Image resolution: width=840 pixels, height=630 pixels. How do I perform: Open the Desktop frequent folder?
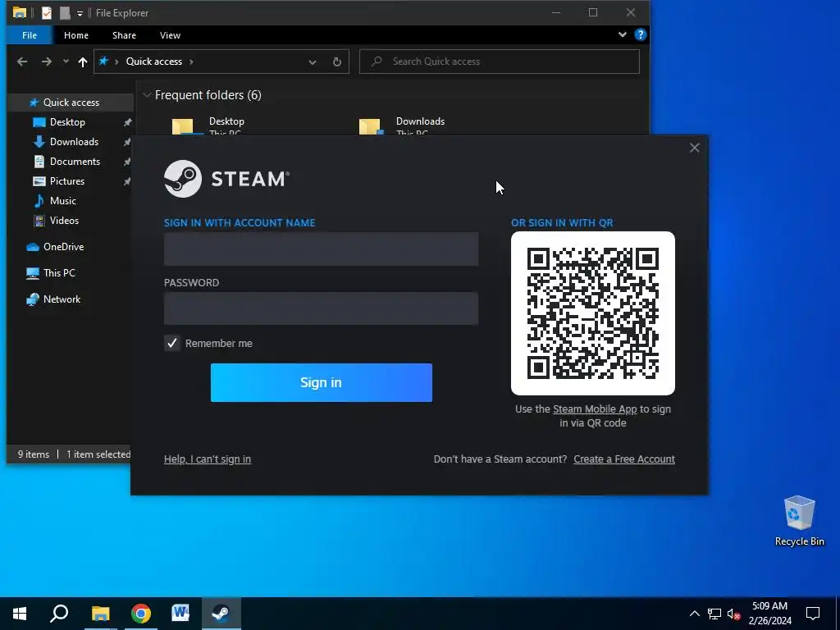pos(209,126)
